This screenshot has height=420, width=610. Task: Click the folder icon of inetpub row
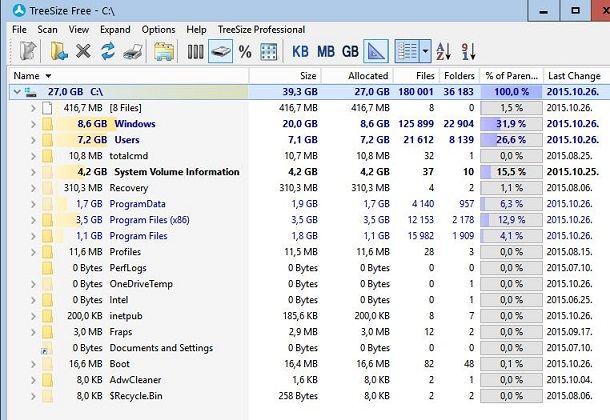pyautogui.click(x=47, y=316)
